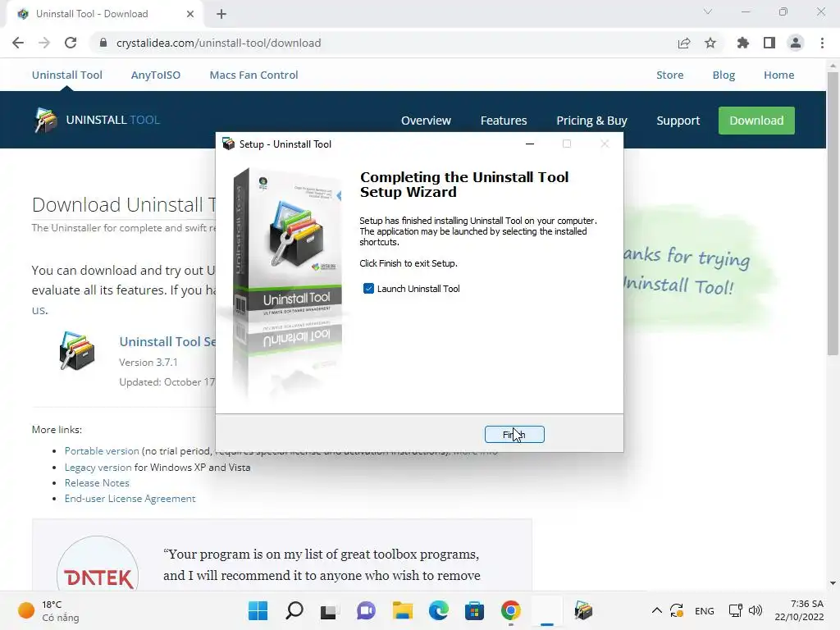Minimize the Setup - Uninstall Tool dialog
This screenshot has width=840, height=630.
pos(530,144)
